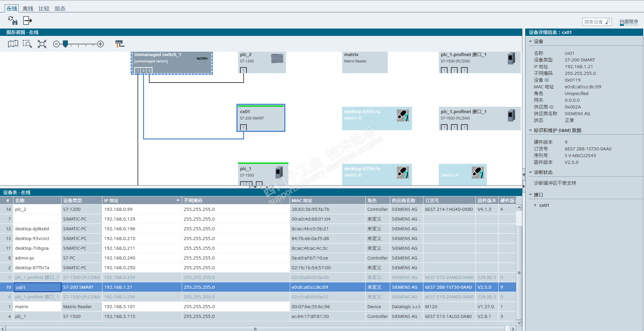This screenshot has width=644, height=331.
Task: Click the 192.168.1.254 IP address cell
Action: tap(142, 297)
